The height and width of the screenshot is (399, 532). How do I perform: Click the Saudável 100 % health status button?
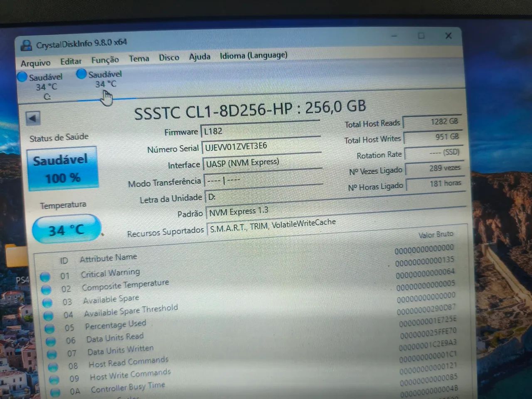[x=62, y=169]
